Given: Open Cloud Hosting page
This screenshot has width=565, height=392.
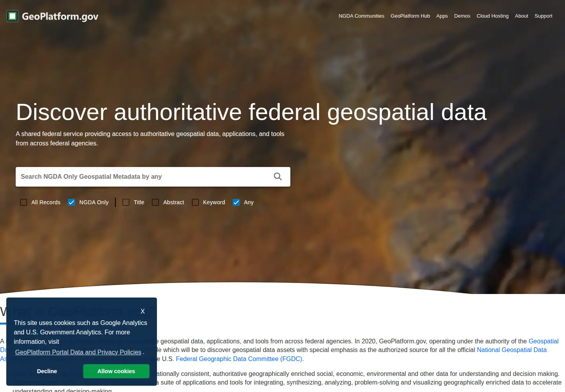Looking at the screenshot, I should tap(492, 16).
